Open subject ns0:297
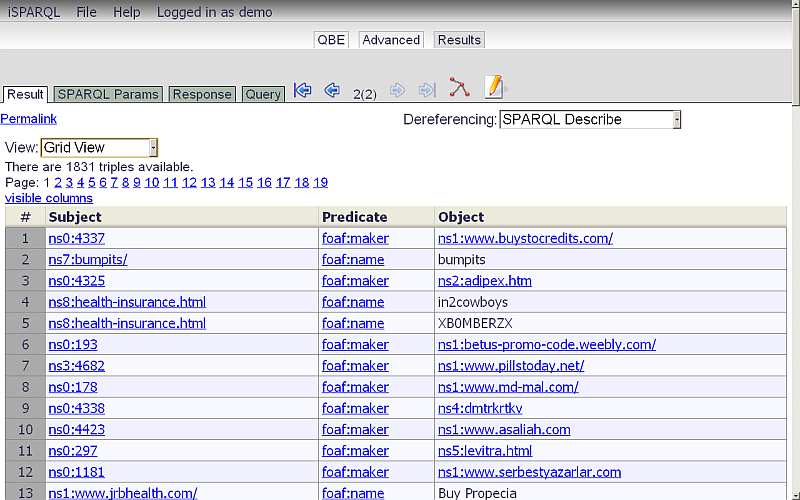This screenshot has width=800, height=500. tap(73, 451)
